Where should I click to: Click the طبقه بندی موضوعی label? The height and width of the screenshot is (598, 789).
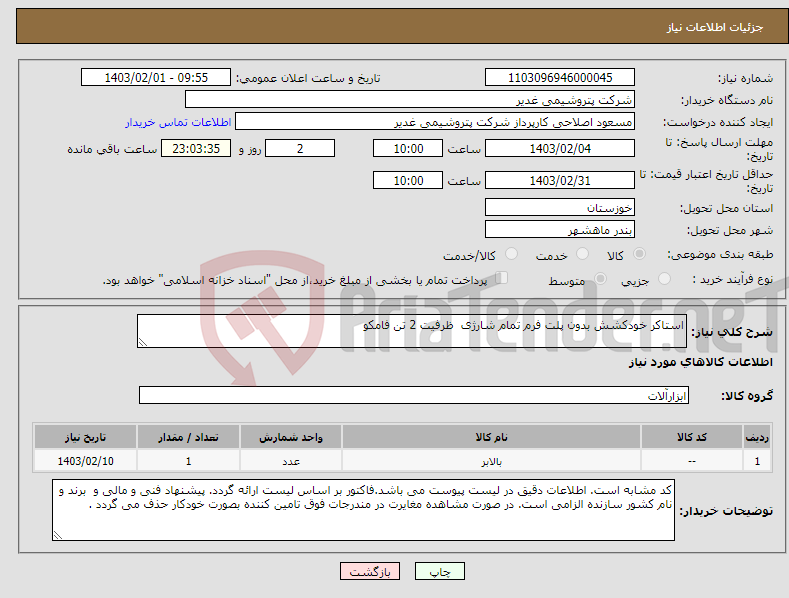coord(720,255)
